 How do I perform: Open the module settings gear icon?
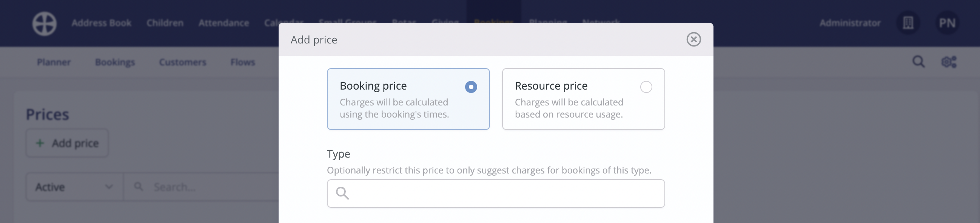pyautogui.click(x=948, y=62)
